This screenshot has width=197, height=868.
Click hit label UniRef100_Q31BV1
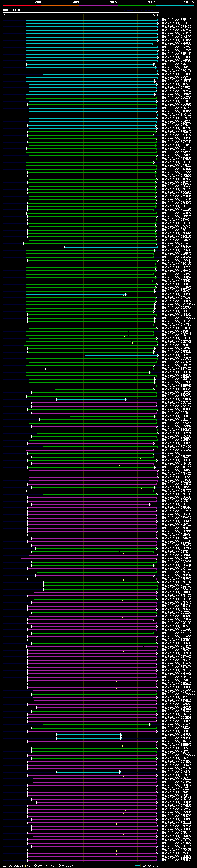[x=177, y=287]
